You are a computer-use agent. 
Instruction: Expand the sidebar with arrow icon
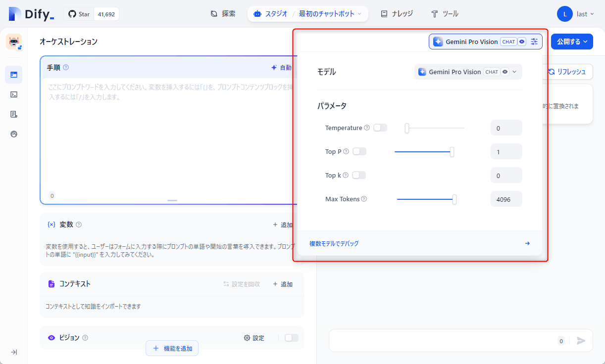click(14, 352)
